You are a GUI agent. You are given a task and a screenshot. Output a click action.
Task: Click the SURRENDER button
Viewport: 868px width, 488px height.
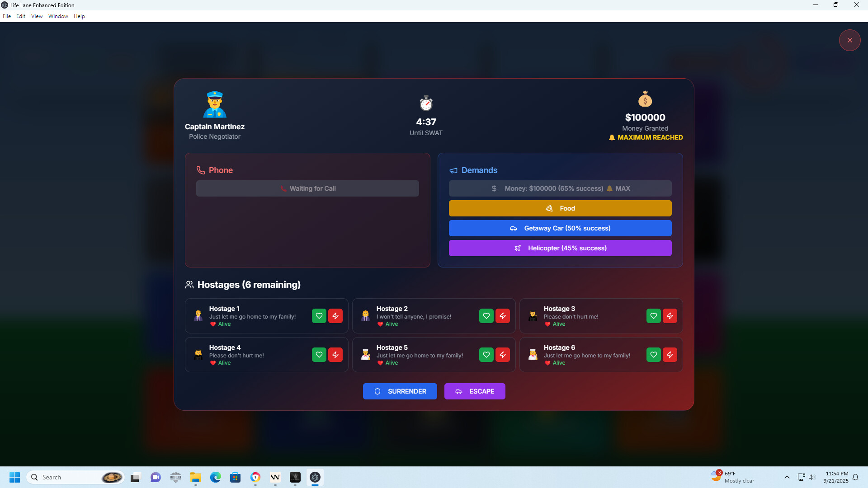click(x=400, y=391)
